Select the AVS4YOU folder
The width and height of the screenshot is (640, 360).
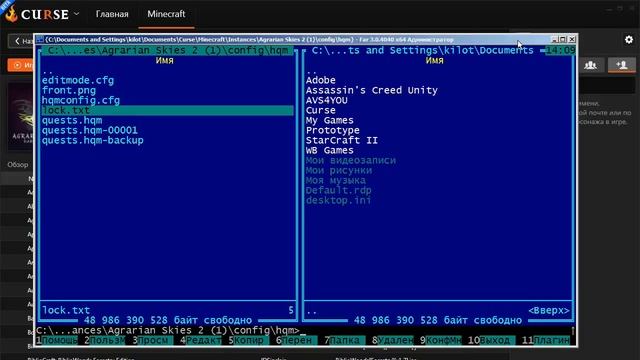(x=327, y=100)
